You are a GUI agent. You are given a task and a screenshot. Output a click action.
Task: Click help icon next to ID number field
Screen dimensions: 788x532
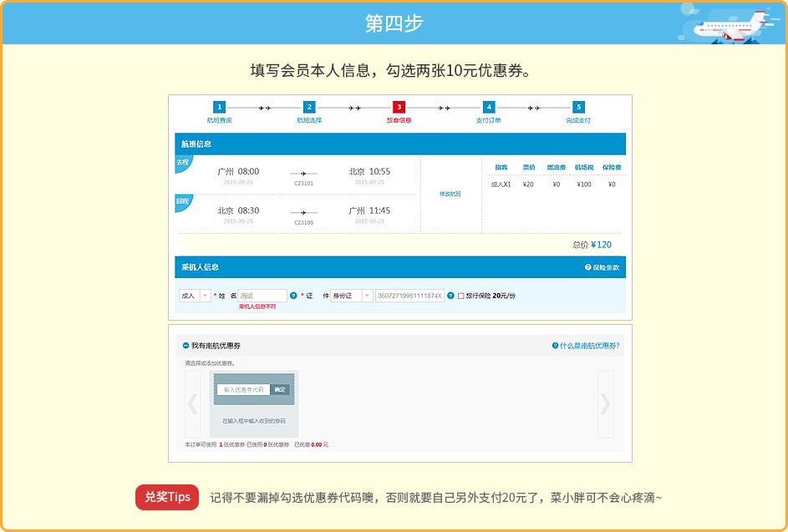[450, 296]
